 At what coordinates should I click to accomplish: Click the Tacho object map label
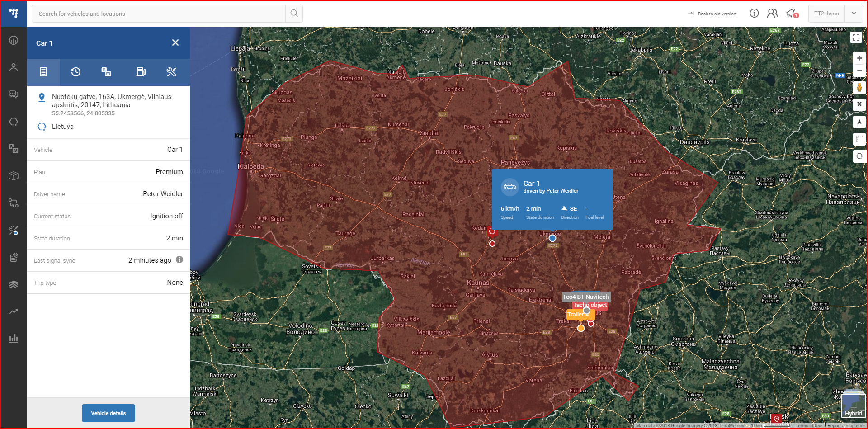[x=590, y=305]
